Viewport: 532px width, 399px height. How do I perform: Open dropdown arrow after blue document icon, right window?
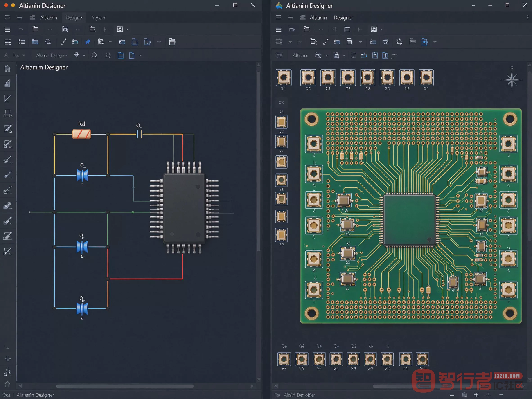click(x=435, y=42)
